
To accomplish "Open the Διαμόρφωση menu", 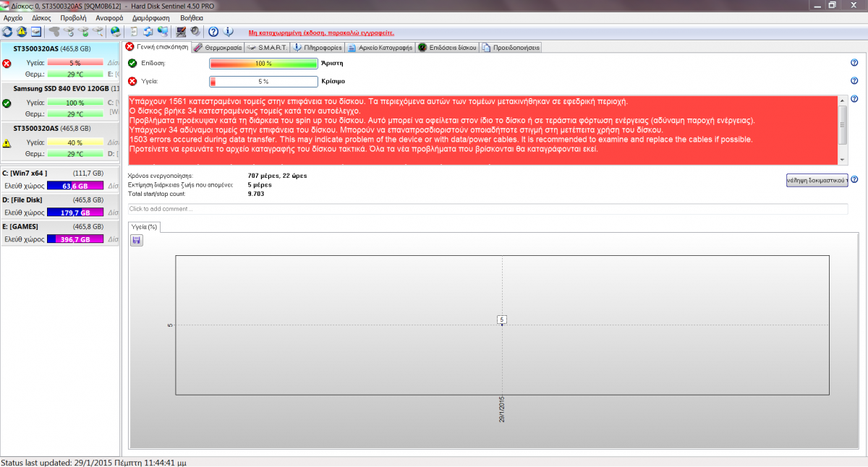I will (x=151, y=17).
